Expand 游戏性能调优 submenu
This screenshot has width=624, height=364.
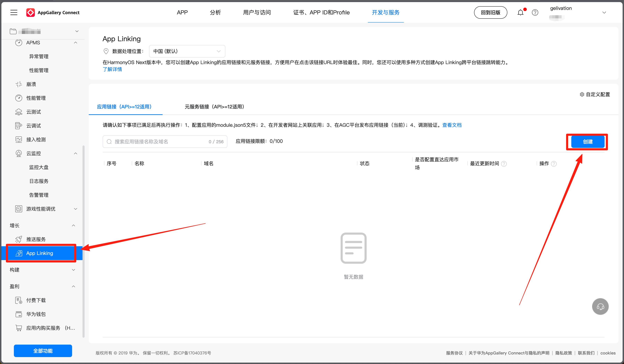[76, 209]
